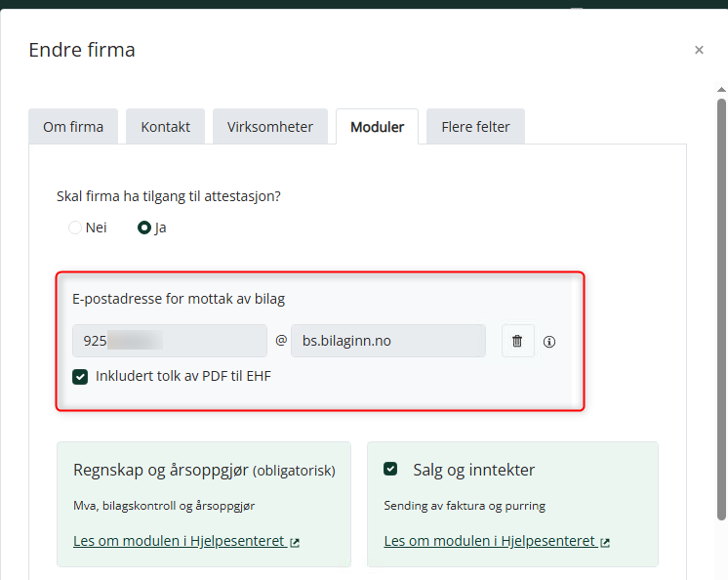Open Hjelpesenteret link for Salg og inntekter
This screenshot has width=728, height=580.
[x=490, y=541]
